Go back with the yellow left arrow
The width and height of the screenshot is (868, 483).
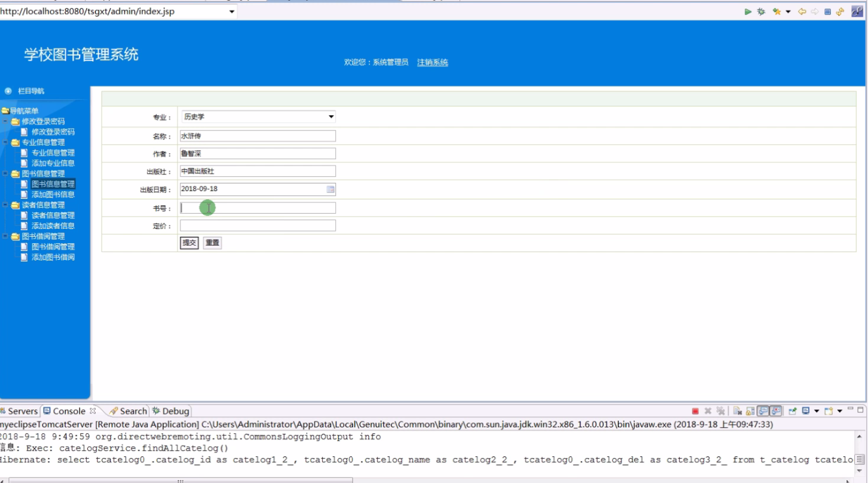coord(802,12)
